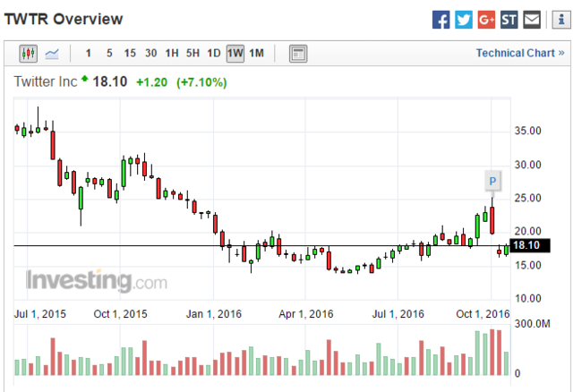The image size is (573, 392).
Task: Share chart by email envelope icon
Action: point(533,19)
